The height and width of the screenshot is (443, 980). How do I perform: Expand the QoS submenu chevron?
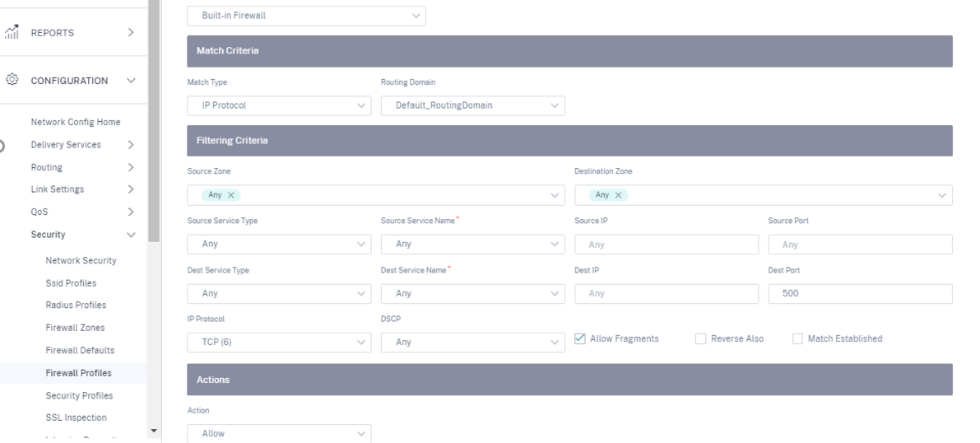tap(131, 212)
